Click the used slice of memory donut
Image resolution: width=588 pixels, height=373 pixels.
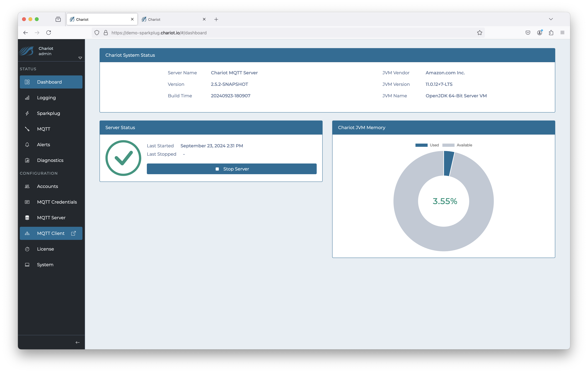point(449,163)
